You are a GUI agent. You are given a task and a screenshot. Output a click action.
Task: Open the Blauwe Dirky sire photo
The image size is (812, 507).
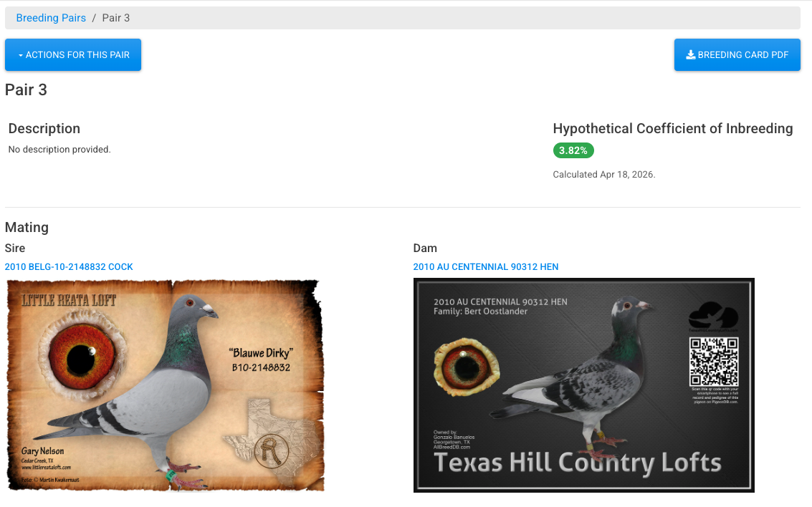pos(166,385)
